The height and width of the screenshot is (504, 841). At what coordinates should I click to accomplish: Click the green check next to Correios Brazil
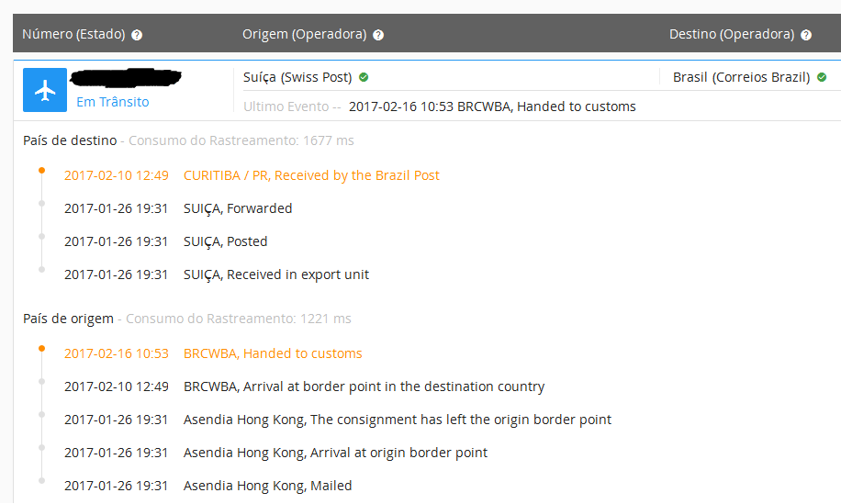[x=822, y=77]
